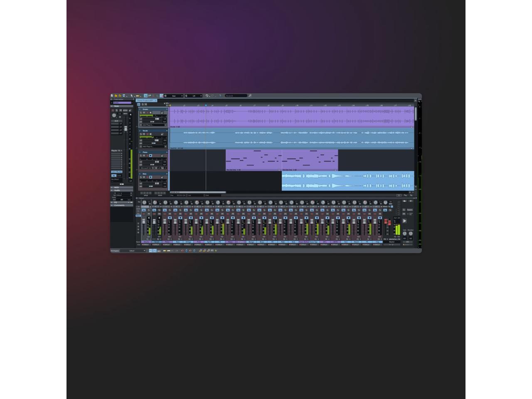
Task: Click into the Search field in toolbar
Action: [236, 96]
